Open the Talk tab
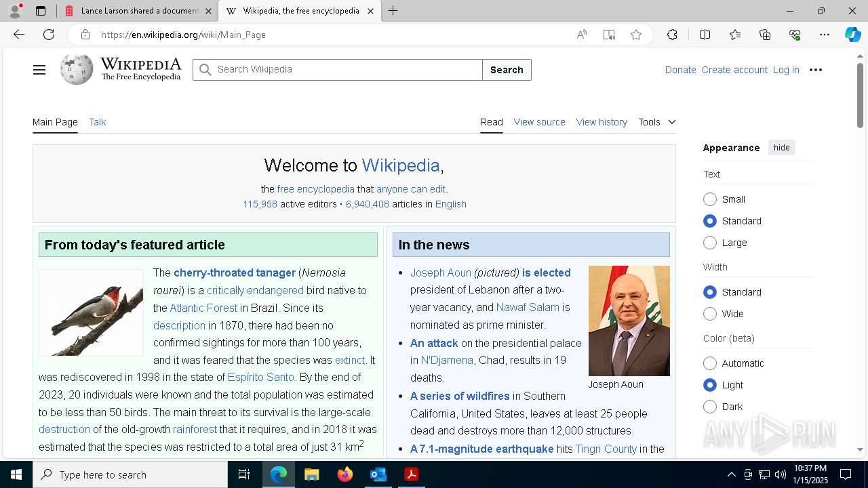Screen dimensions: 868x488 click(x=98, y=122)
